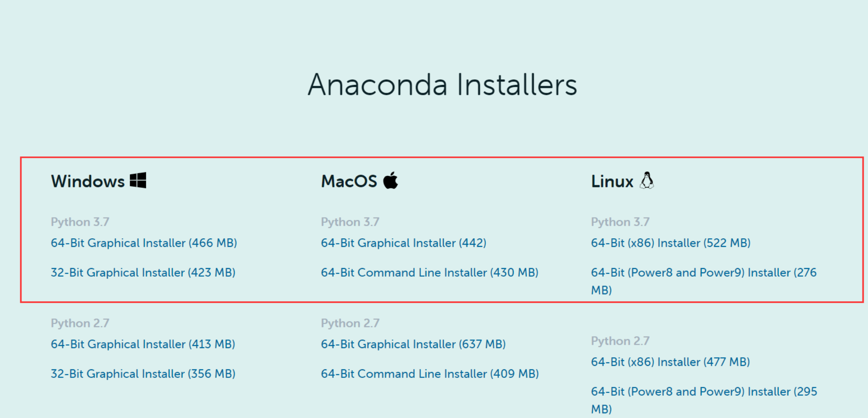
Task: Download Linux Python 2.7 64-Bit (x86) Installer (477 MB)
Action: point(670,362)
